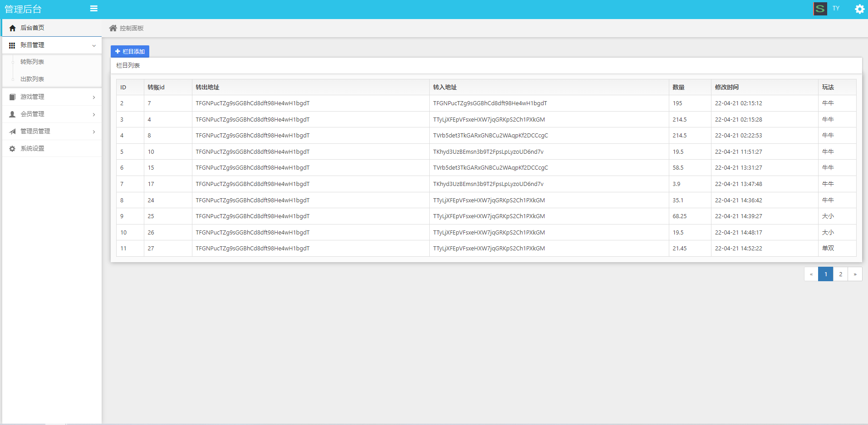Click the book icon next to 游戏管理
The width and height of the screenshot is (868, 425).
pyautogui.click(x=12, y=97)
